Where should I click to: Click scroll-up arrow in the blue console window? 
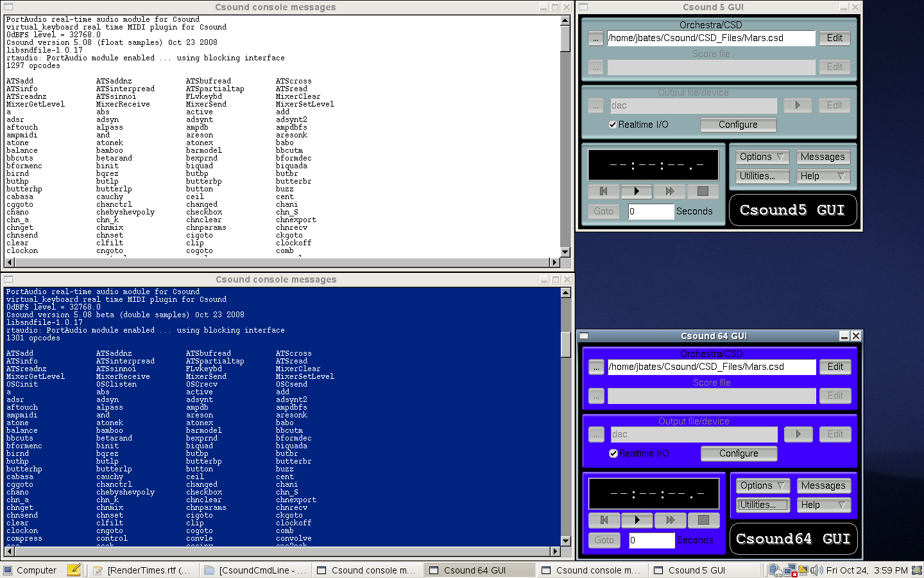tap(565, 293)
